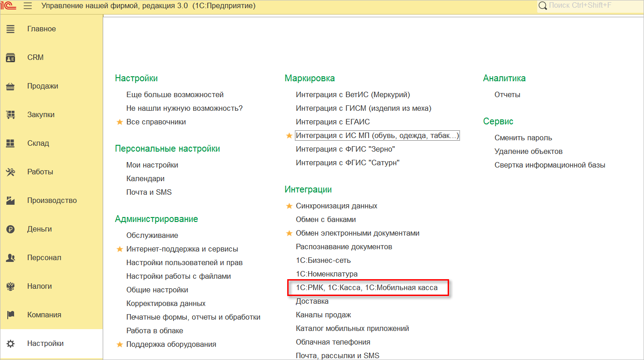Open Интеграция с ГИСМ (изделия из меха)
The image size is (644, 360).
(x=364, y=108)
